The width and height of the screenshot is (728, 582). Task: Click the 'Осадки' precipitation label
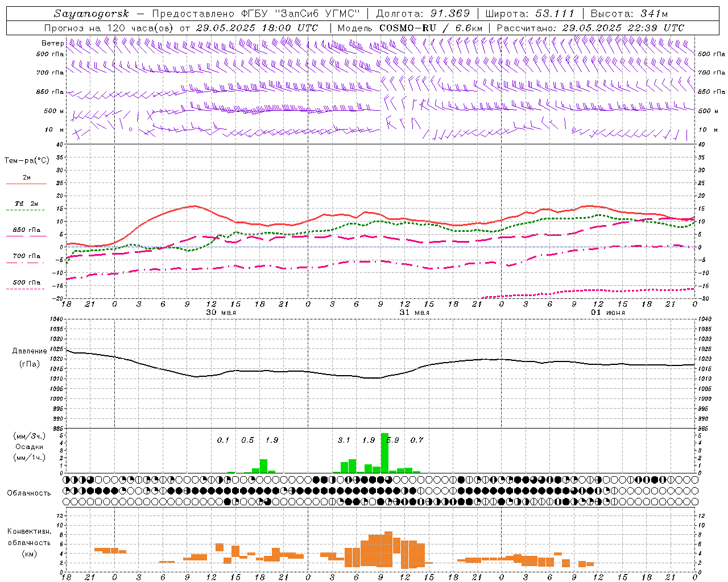click(x=30, y=447)
